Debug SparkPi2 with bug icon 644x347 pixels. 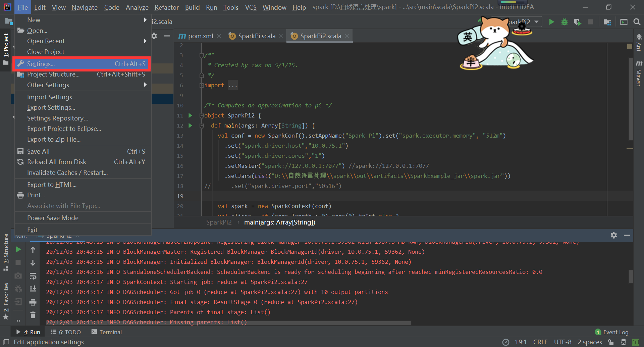click(565, 22)
